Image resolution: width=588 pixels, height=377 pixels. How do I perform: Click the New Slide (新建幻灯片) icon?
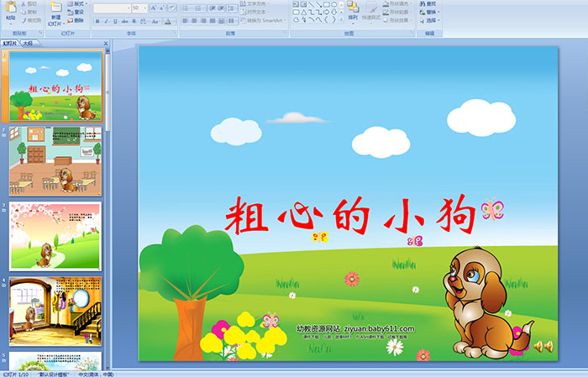56,7
